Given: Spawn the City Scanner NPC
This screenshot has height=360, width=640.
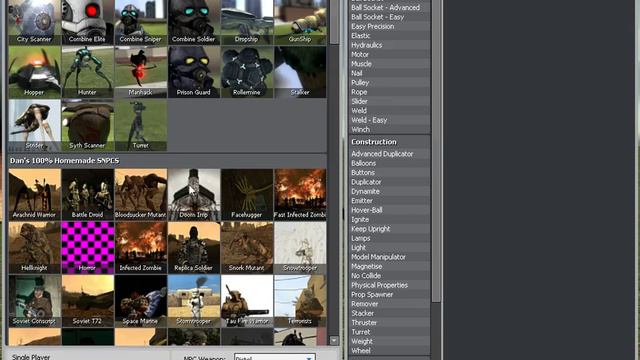Looking at the screenshot, I should coord(34,22).
